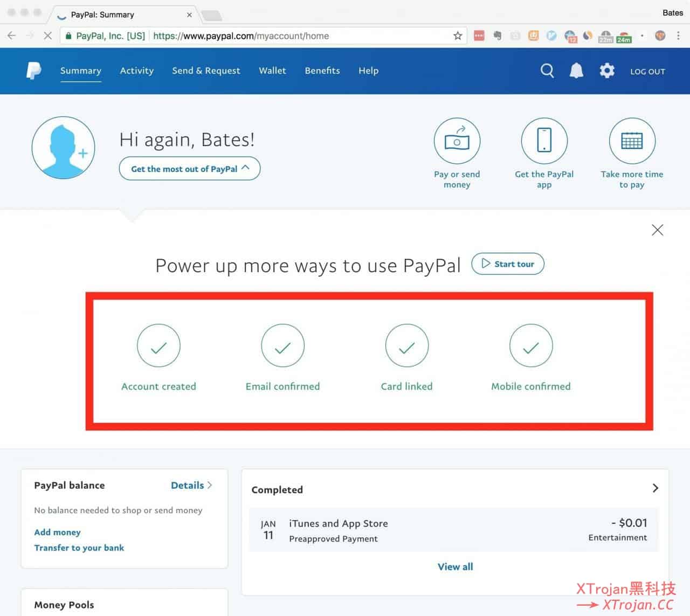Go to the Summary nav tab
Image resolution: width=690 pixels, height=616 pixels.
click(x=81, y=71)
